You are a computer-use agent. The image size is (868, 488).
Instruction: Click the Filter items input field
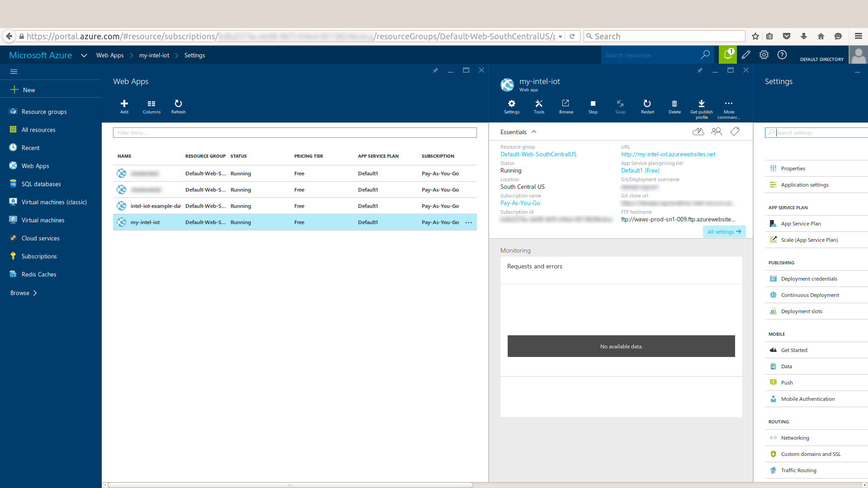click(294, 133)
